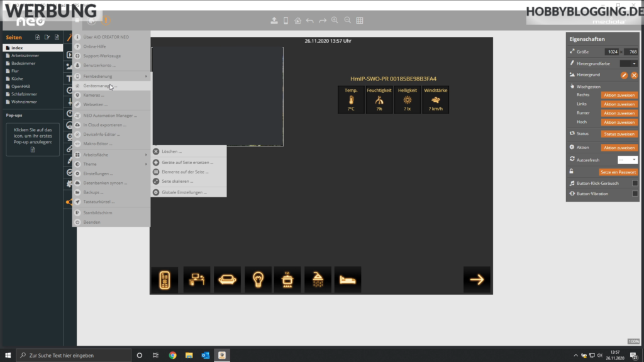The height and width of the screenshot is (362, 644).
Task: Edit the Hintergrund using the pencil icon
Action: 624,74
